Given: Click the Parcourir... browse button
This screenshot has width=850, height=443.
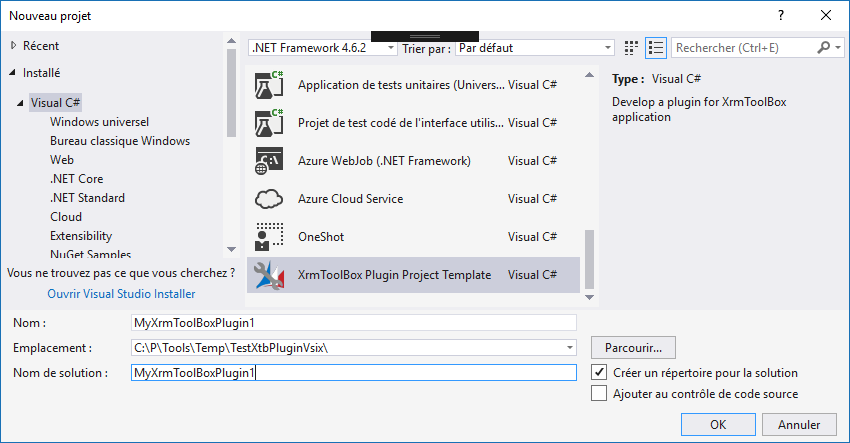Looking at the screenshot, I should tap(633, 348).
